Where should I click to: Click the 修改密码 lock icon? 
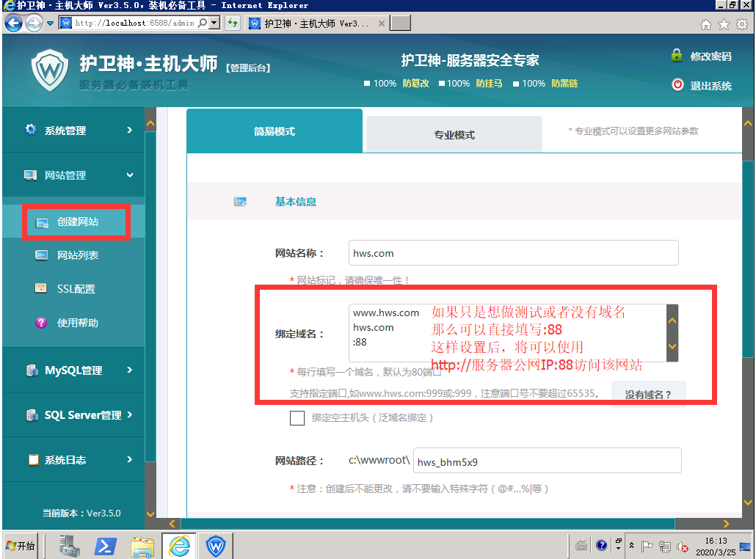click(x=677, y=56)
